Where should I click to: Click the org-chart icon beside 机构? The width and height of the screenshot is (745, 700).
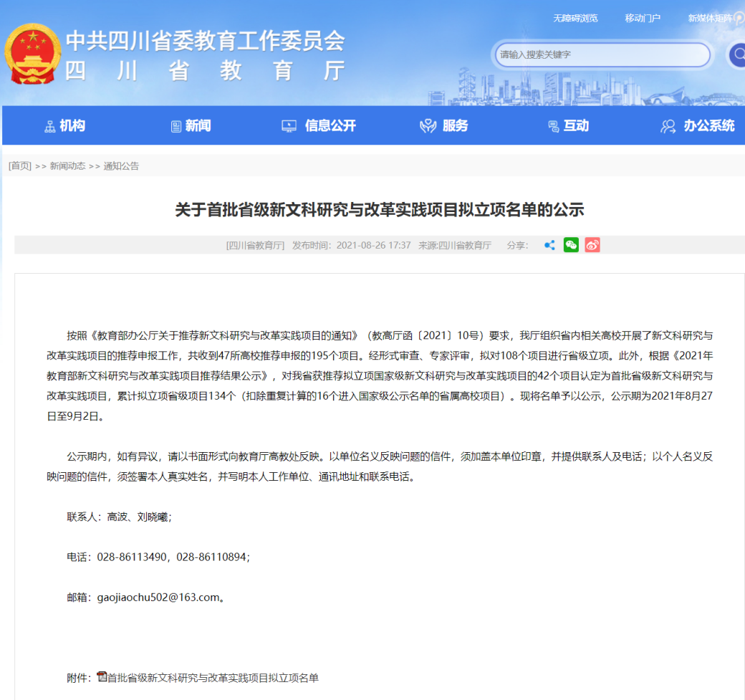pos(50,126)
